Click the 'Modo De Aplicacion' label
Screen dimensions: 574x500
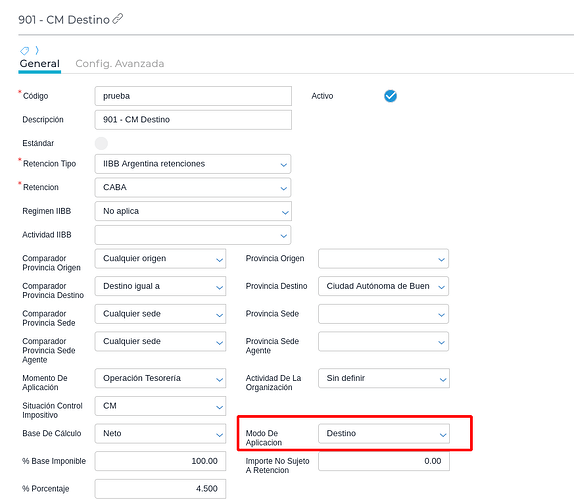[264, 438]
